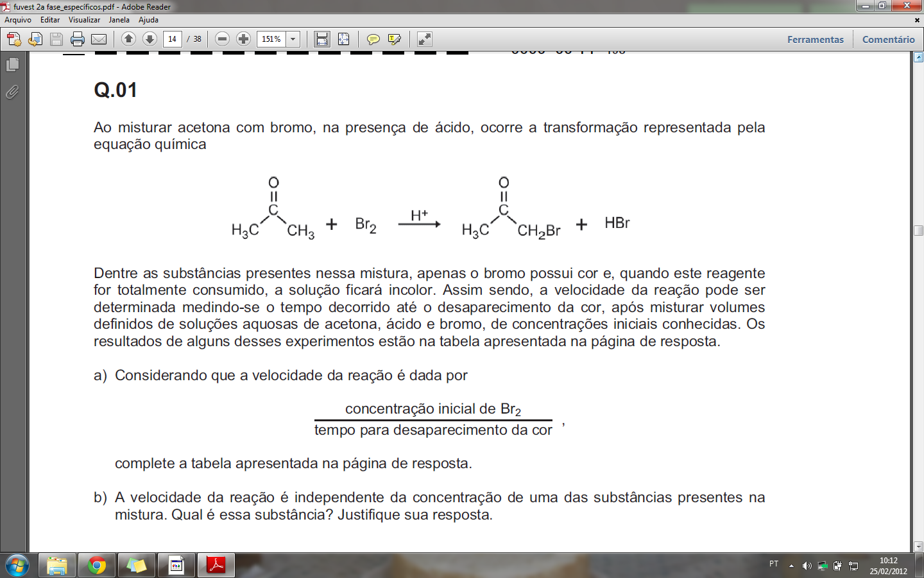Click the vertical scrollbar thumb
The image size is (924, 578).
918,230
